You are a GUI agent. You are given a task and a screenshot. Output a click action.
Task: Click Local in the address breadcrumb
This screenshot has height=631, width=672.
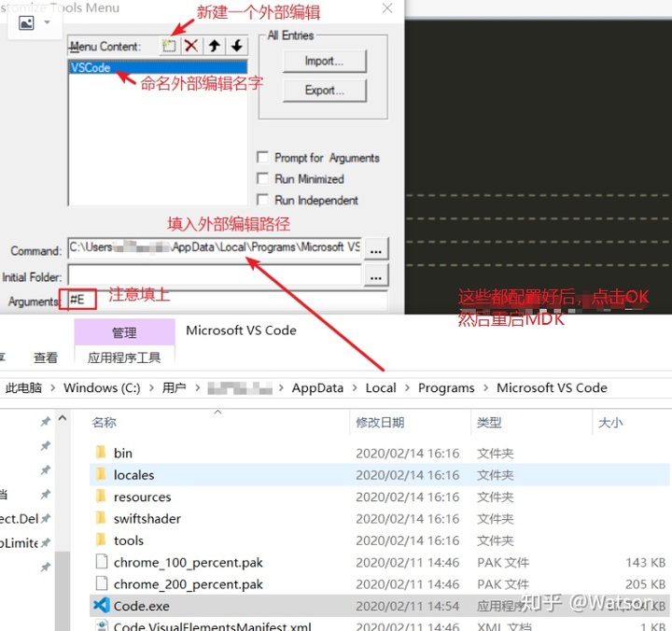click(381, 388)
